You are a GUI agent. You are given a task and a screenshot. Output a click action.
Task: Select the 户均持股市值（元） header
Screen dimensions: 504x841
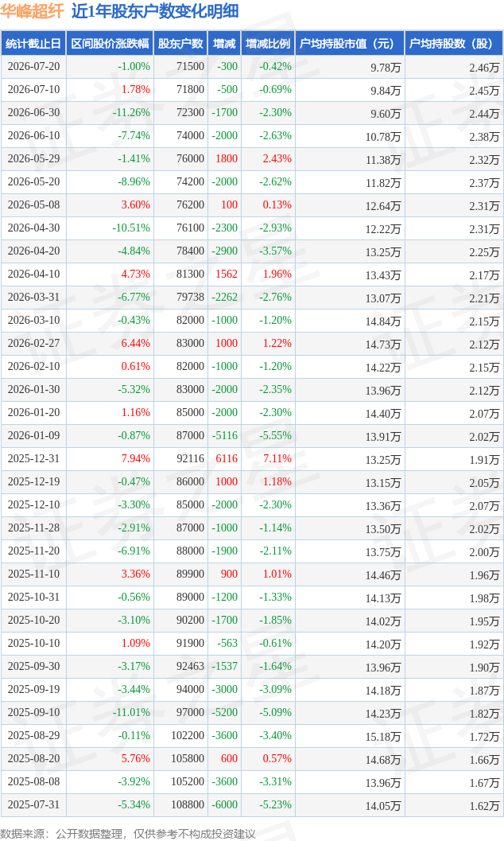(349, 44)
